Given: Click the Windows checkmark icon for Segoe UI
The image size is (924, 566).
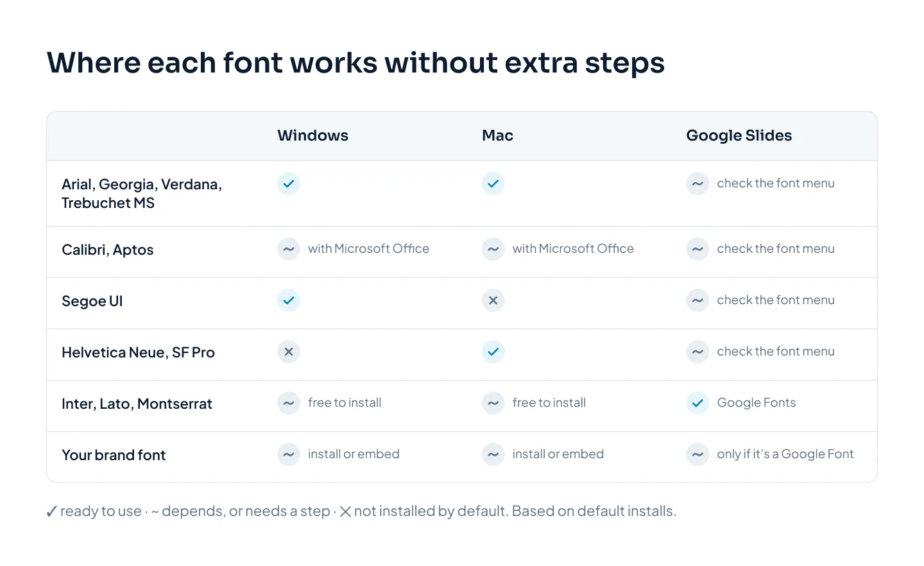Looking at the screenshot, I should [x=289, y=300].
